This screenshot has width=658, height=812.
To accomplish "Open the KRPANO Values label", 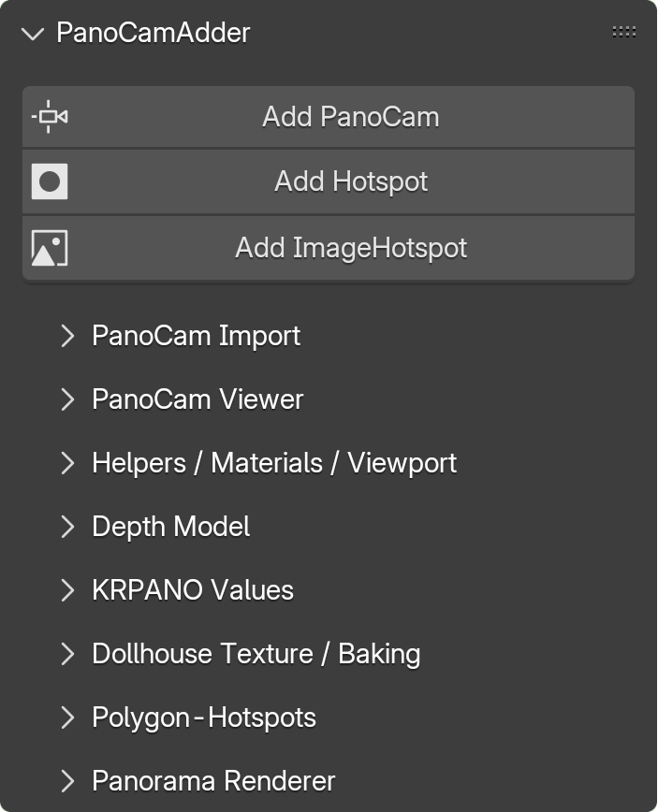I will click(193, 590).
